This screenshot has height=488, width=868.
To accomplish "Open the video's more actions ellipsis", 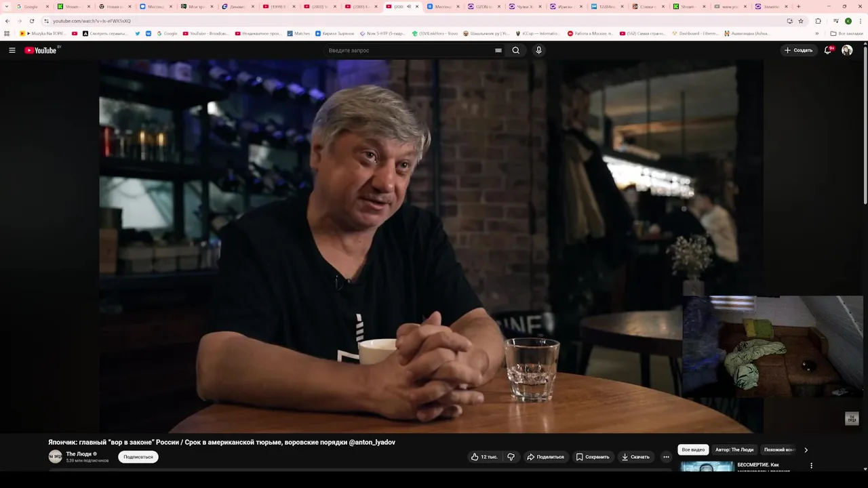I will click(666, 457).
